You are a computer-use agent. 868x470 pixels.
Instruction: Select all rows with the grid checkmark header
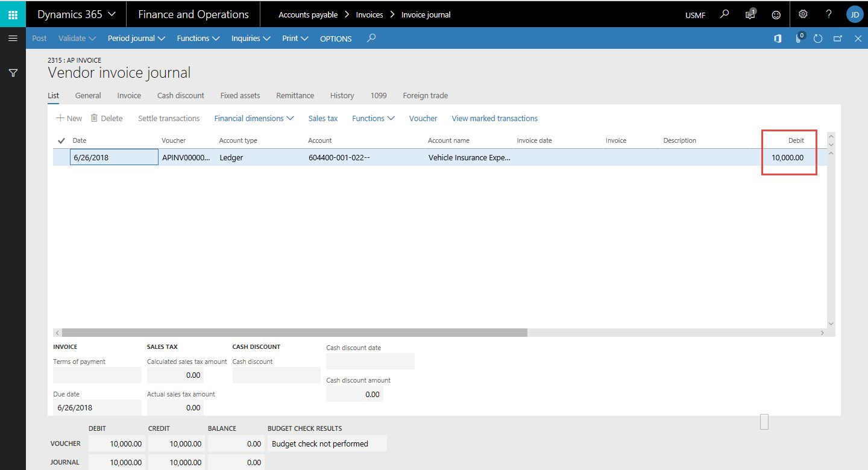[61, 140]
